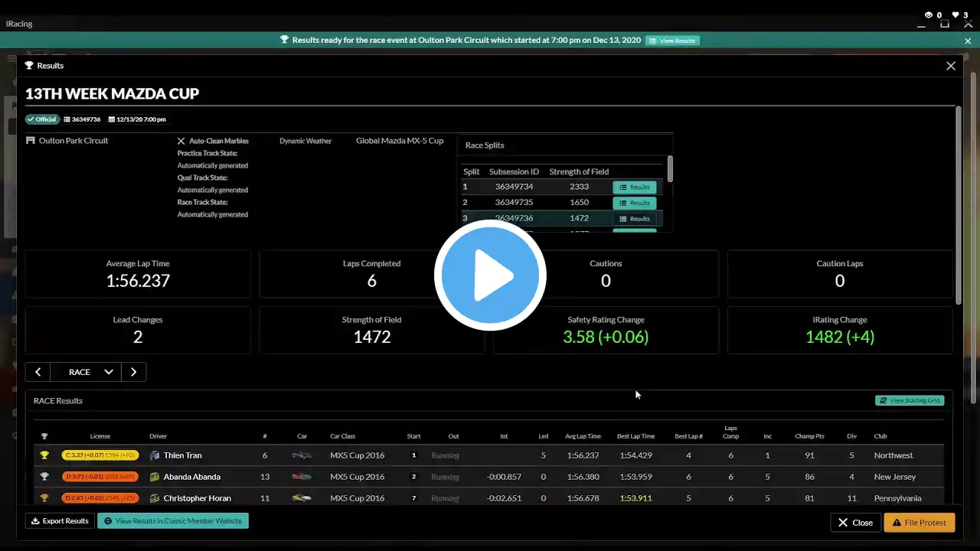The height and width of the screenshot is (551, 980).
Task: Go to next session with right chevron
Action: tap(134, 372)
